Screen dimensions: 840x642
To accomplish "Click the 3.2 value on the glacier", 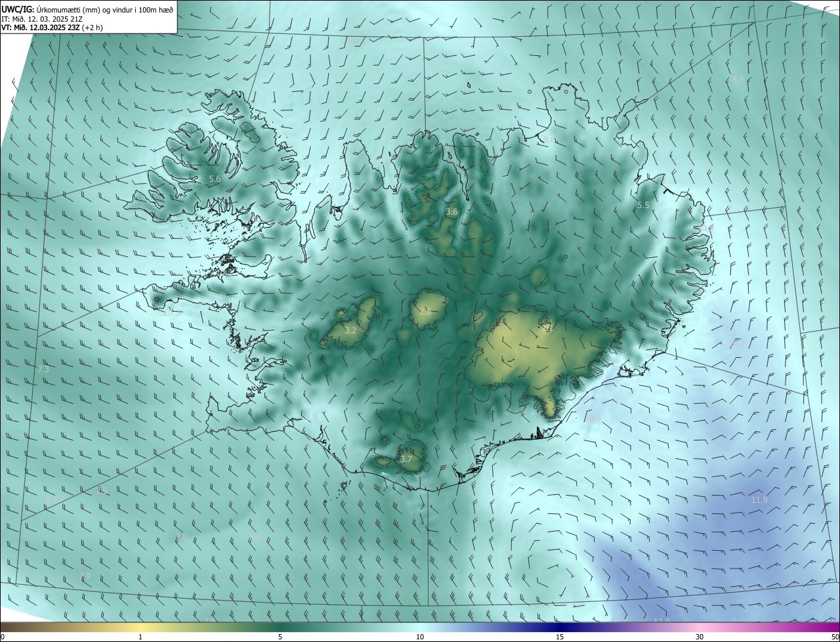I will click(x=350, y=330).
